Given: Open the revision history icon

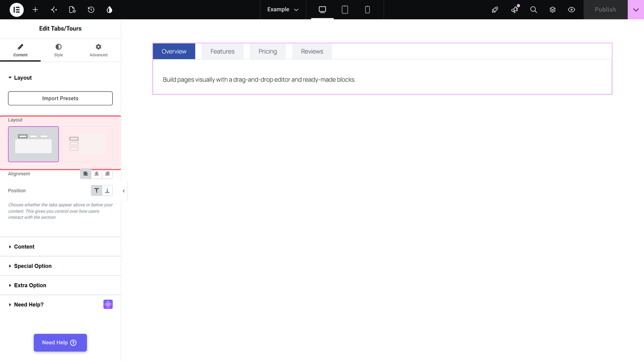Looking at the screenshot, I should click(91, 10).
